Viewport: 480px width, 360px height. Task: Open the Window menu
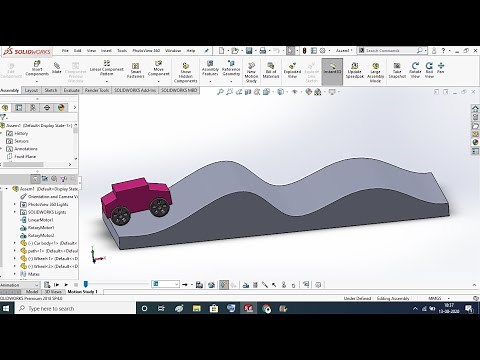[173, 51]
